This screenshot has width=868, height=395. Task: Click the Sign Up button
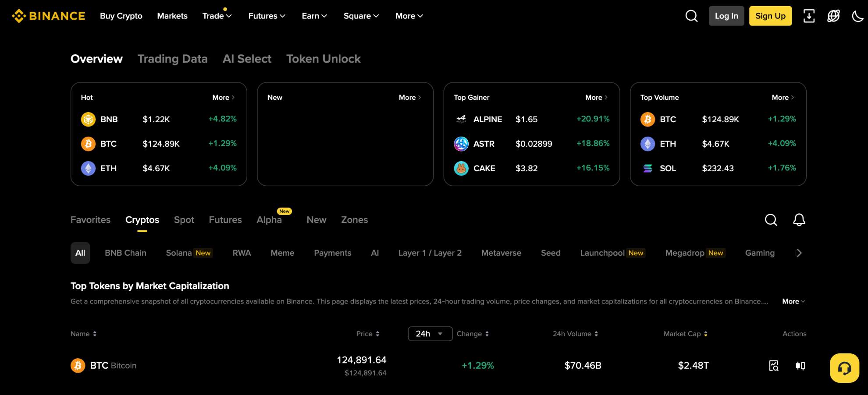[770, 16]
